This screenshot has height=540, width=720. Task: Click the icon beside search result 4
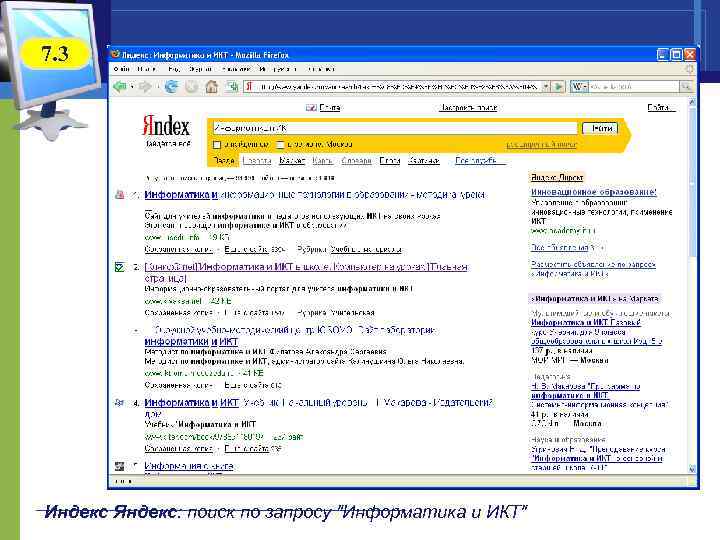(x=119, y=403)
